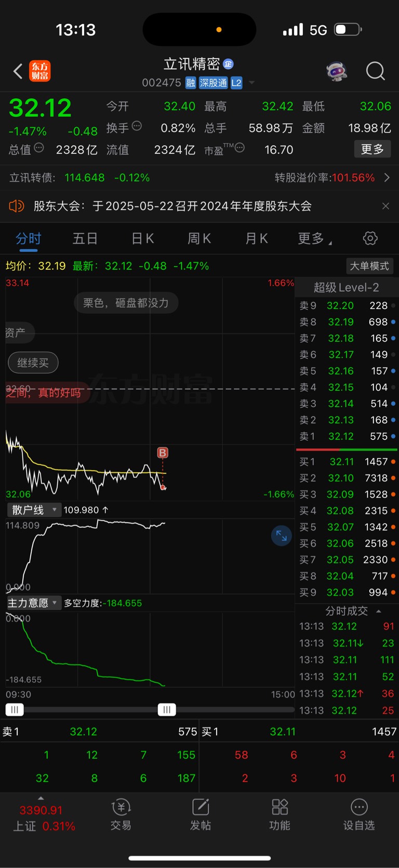Select the 分时 chart tab
The image size is (399, 868).
click(29, 239)
